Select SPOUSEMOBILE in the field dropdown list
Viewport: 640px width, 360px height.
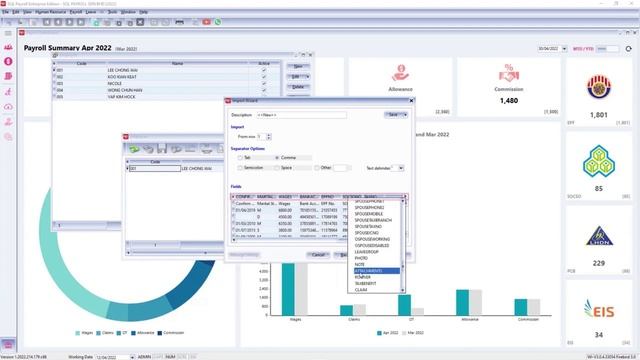click(377, 214)
